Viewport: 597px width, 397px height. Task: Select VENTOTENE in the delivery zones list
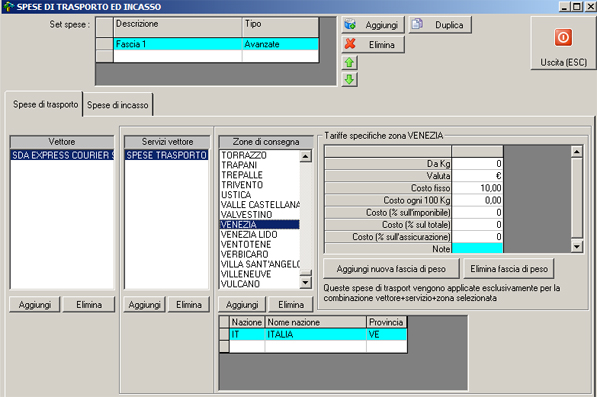pos(260,244)
